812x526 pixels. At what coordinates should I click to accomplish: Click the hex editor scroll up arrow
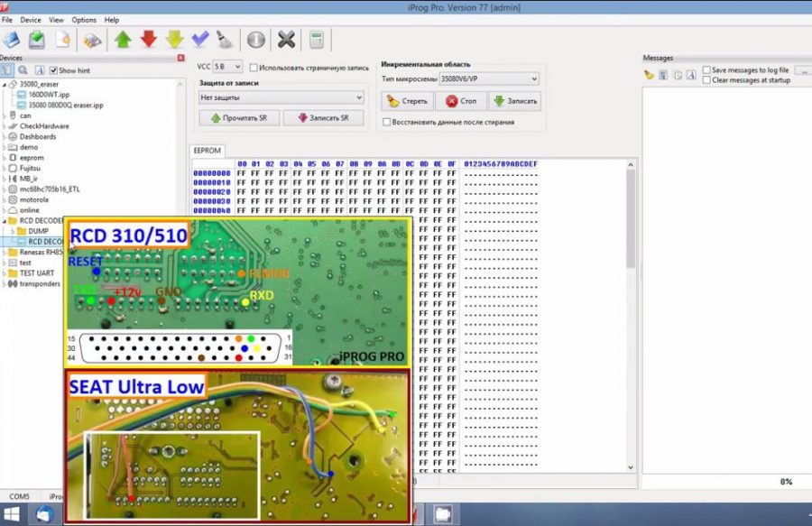click(631, 164)
